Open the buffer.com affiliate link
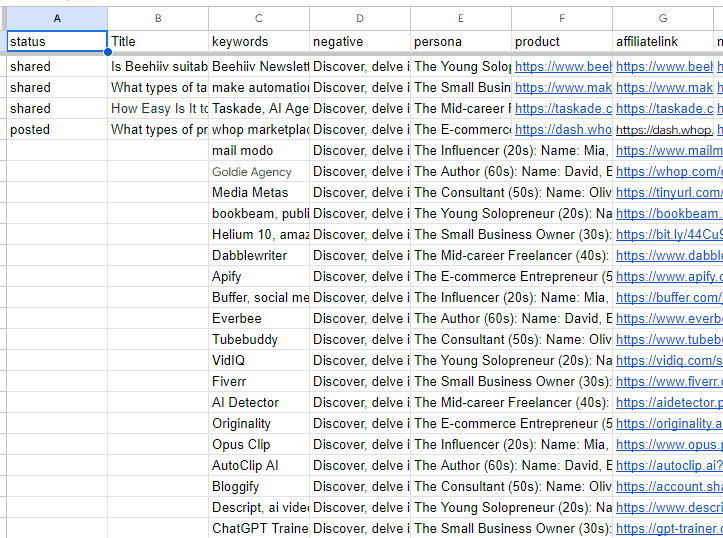723x538 pixels. tap(669, 297)
